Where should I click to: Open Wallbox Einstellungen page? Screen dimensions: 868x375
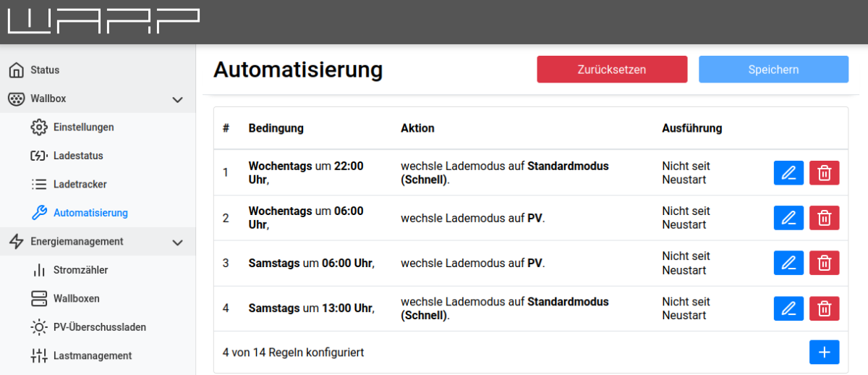click(83, 127)
